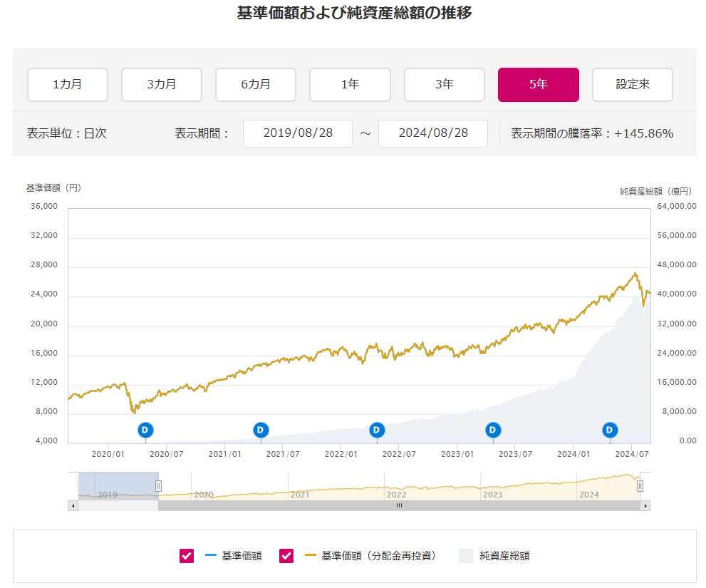Show the 3年 period chart
Image resolution: width=706 pixels, height=588 pixels.
click(445, 85)
